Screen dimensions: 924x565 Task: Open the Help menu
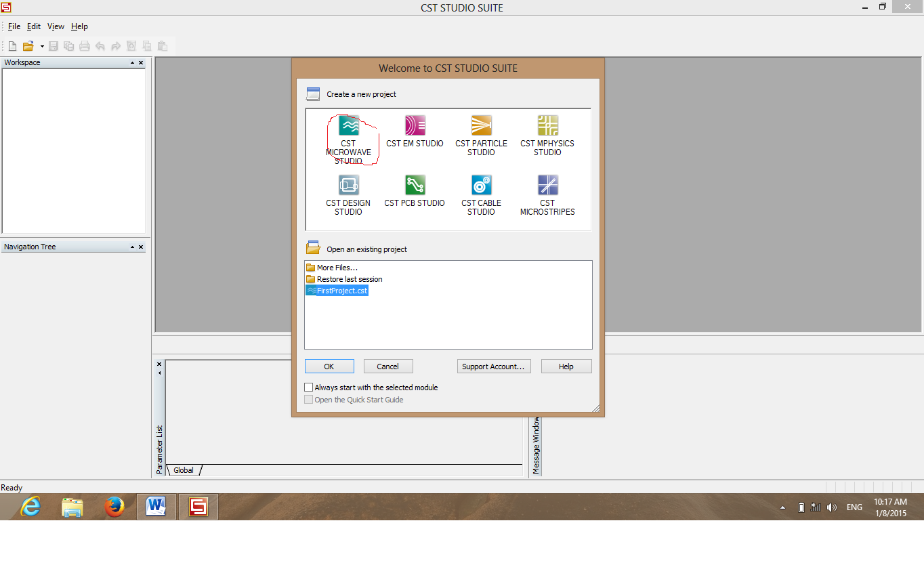click(79, 26)
